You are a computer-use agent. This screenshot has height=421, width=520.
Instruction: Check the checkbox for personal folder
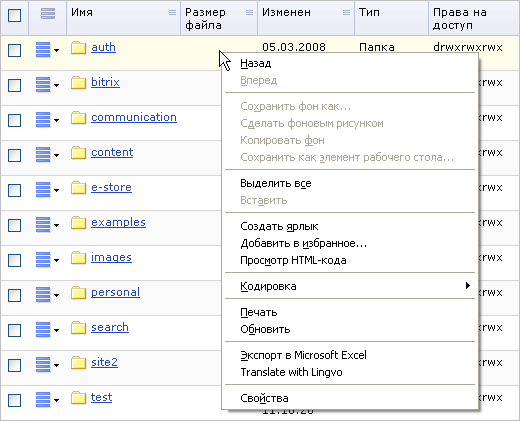(15, 295)
